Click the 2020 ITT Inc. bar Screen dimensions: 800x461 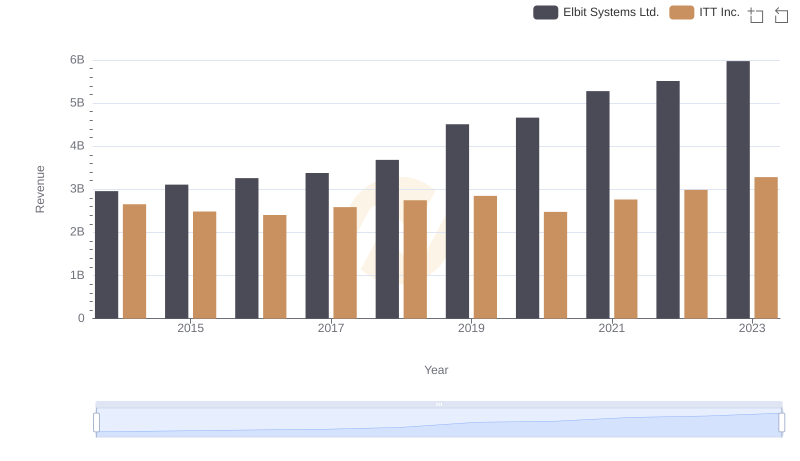(x=556, y=265)
